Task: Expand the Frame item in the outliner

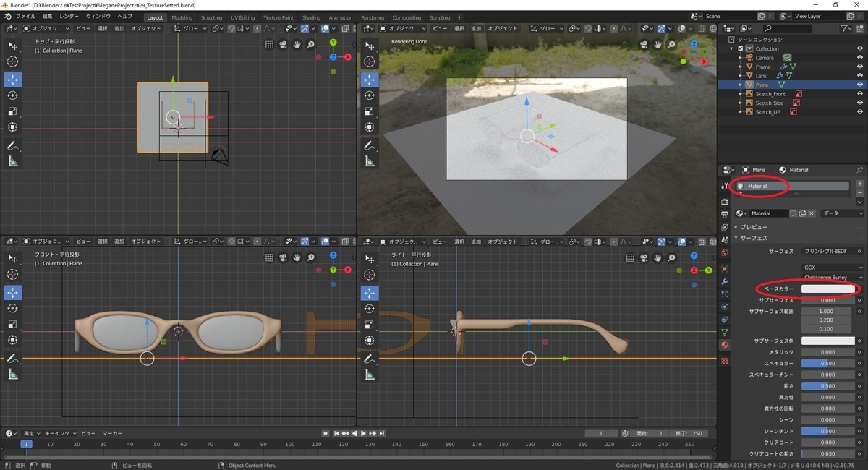Action: 741,67
